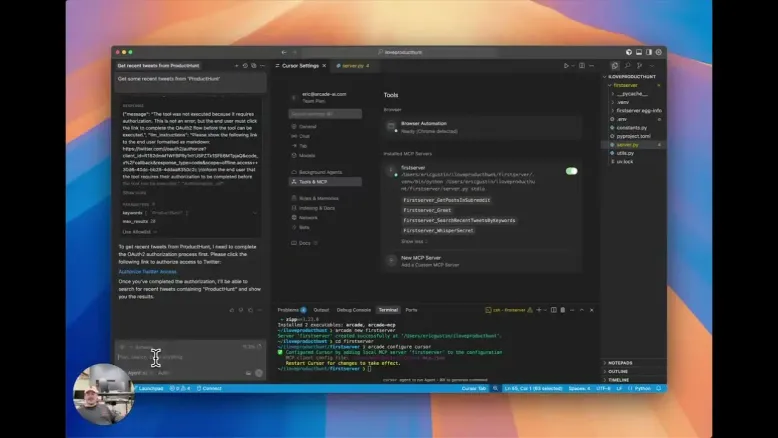
Task: Click the search settings input field
Action: pyautogui.click(x=325, y=114)
